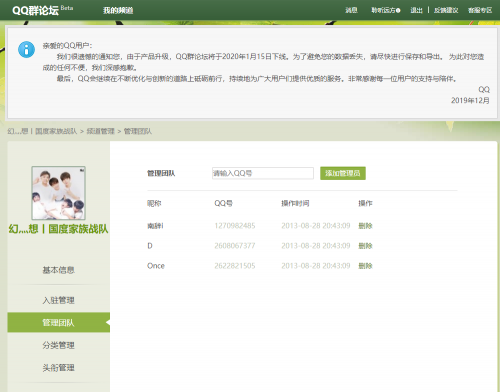This screenshot has height=392, width=500.
Task: Focus the 请输入QQ号 input field
Action: pyautogui.click(x=263, y=173)
